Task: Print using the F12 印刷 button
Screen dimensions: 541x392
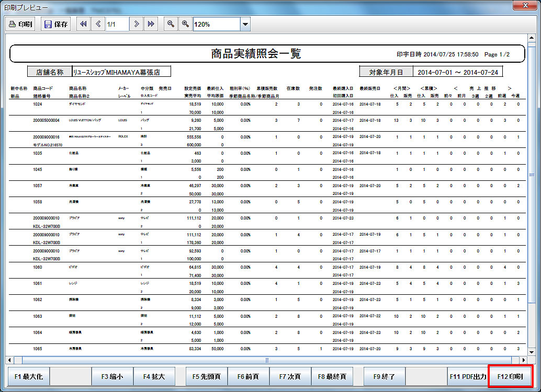Action: point(510,376)
